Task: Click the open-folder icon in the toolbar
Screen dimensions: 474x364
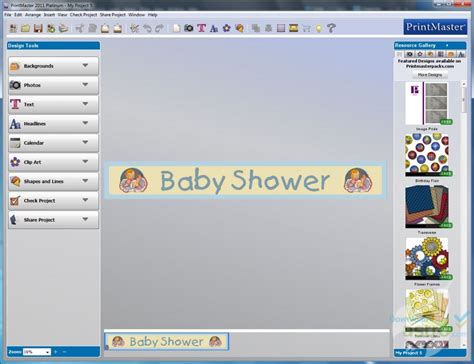Action: coord(26,28)
